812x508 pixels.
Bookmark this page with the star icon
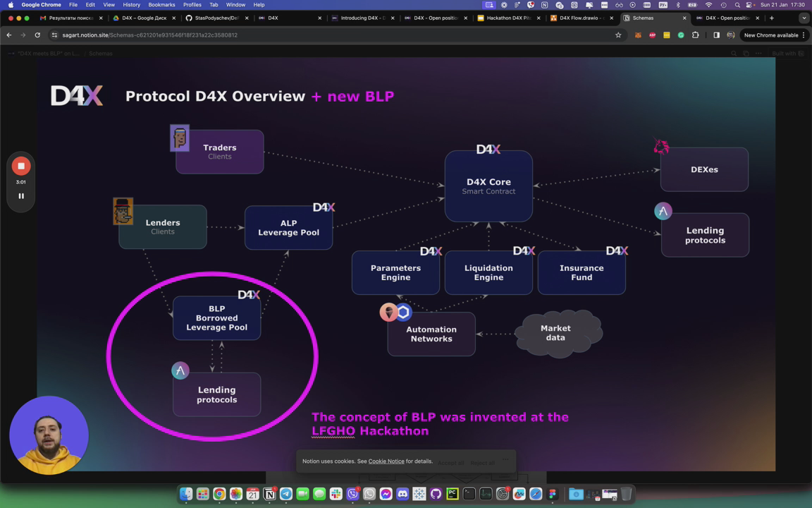click(x=617, y=35)
